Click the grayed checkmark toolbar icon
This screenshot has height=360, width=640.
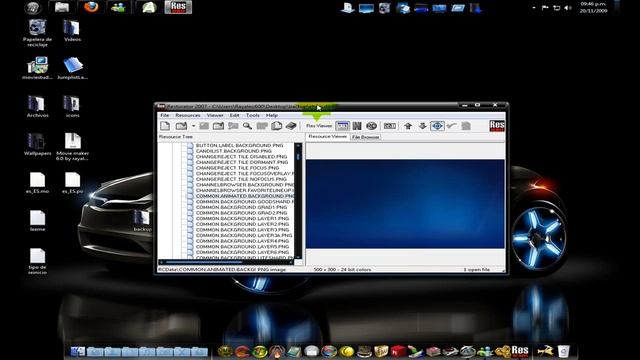[x=451, y=126]
